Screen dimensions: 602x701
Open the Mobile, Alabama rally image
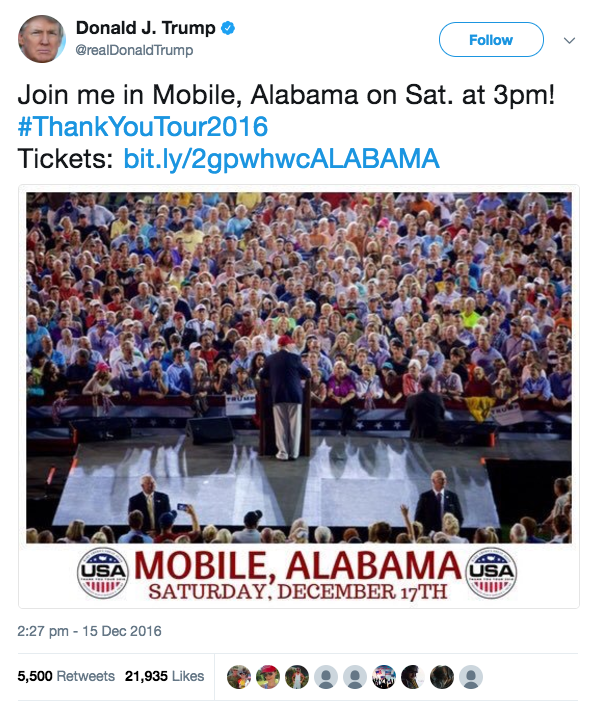coord(299,395)
